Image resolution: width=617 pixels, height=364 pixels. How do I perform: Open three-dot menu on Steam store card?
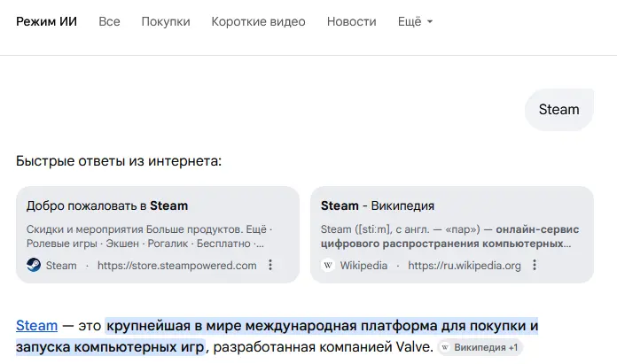pyautogui.click(x=271, y=265)
